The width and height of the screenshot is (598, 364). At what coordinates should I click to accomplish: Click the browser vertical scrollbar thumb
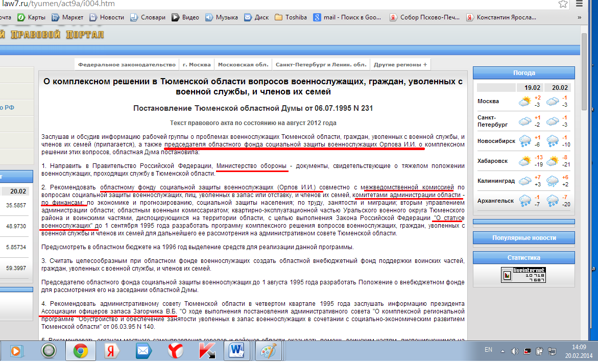pos(584,71)
